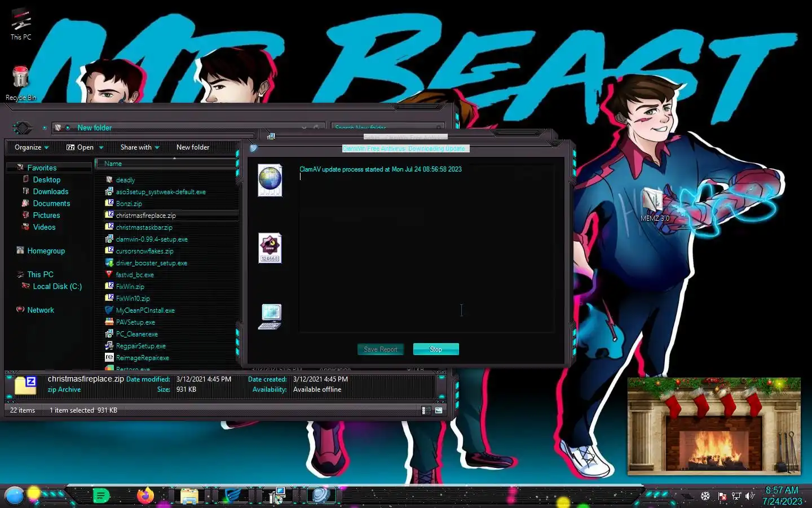Select Videos in the navigation pane

44,227
